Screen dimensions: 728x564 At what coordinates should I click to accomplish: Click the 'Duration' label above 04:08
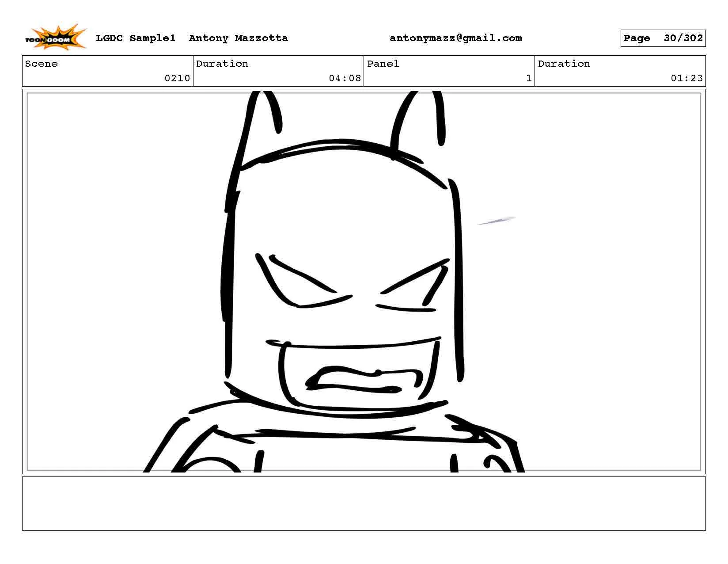tap(222, 64)
